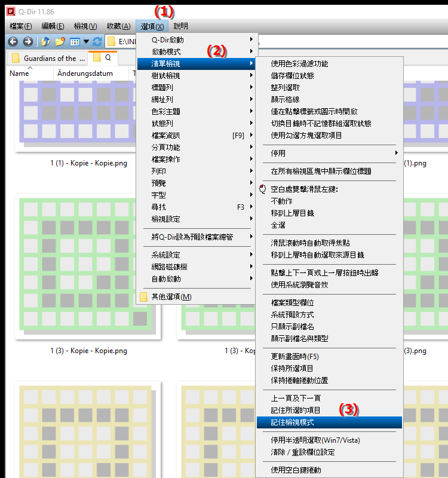Select 其他選項(M) menu entry

(x=196, y=296)
